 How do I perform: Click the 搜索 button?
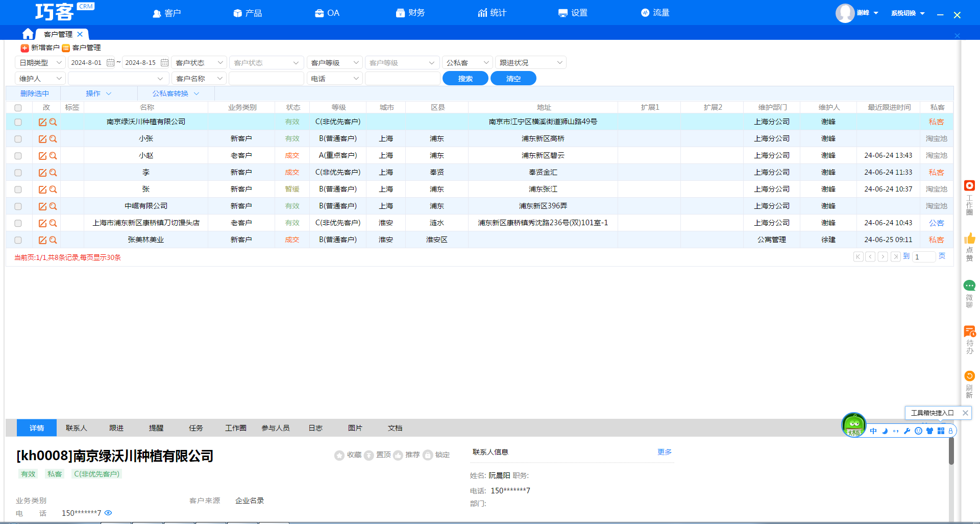(465, 79)
